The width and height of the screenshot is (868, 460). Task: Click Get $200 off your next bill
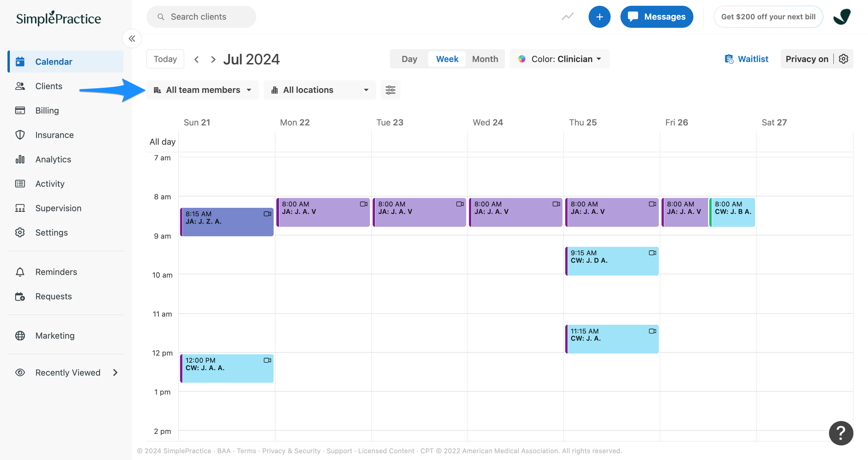(x=768, y=17)
